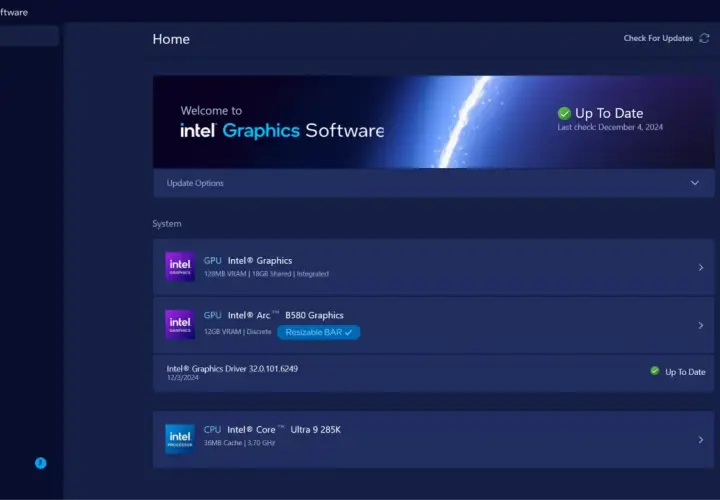720x500 pixels.
Task: Select the highlighted sidebar menu item
Action: point(29,36)
